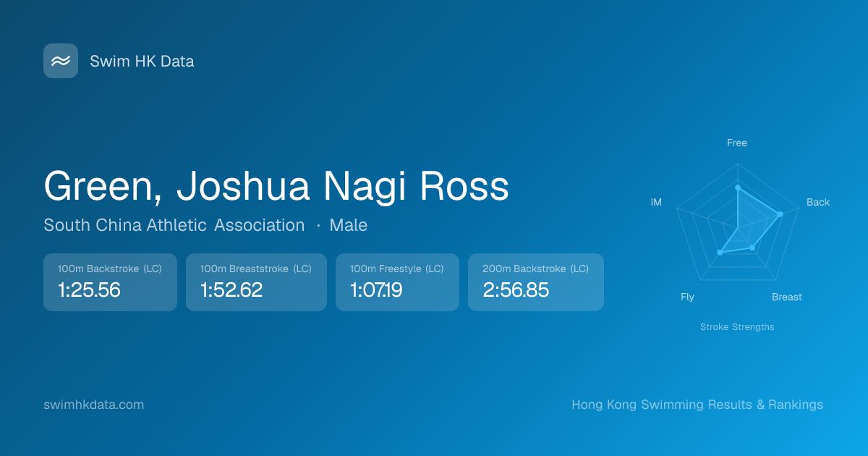
Task: Click the Swim HK Data brand name
Action: [x=142, y=62]
